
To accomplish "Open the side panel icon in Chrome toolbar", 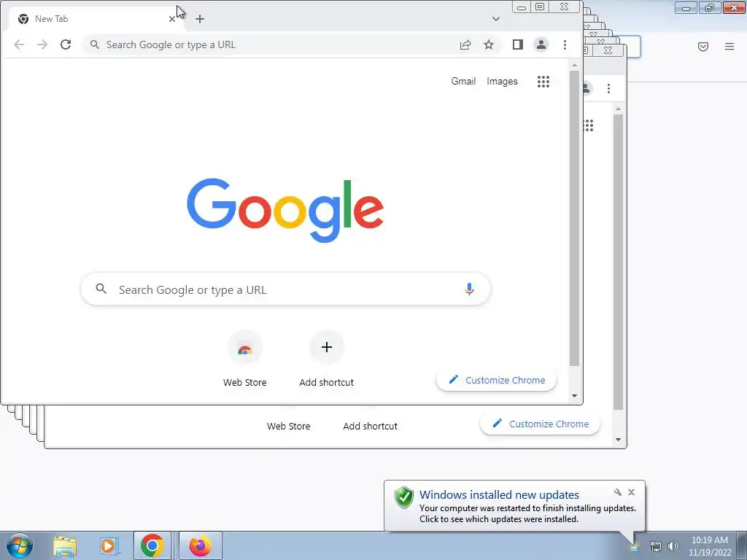I will [518, 44].
